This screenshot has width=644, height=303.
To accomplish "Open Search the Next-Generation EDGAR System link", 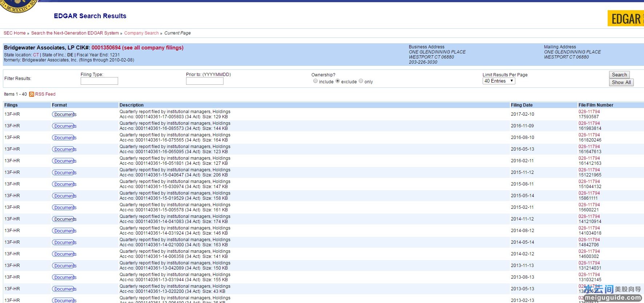I will point(75,33).
